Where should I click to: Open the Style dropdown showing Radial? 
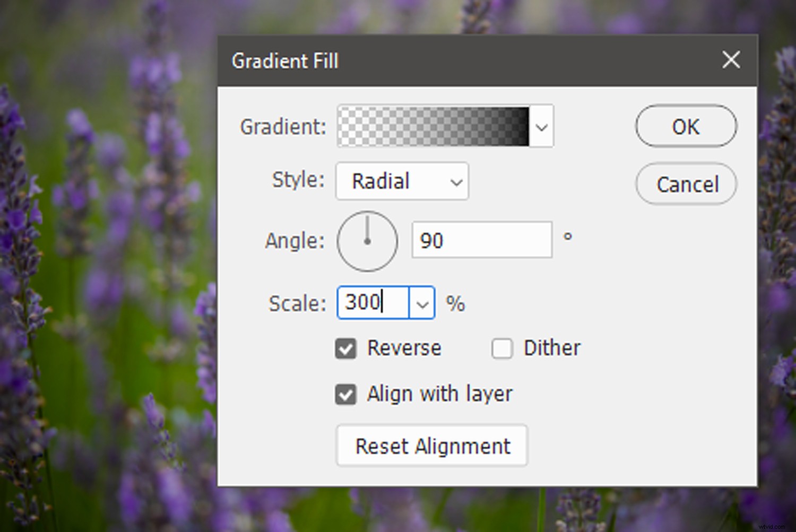coord(456,181)
